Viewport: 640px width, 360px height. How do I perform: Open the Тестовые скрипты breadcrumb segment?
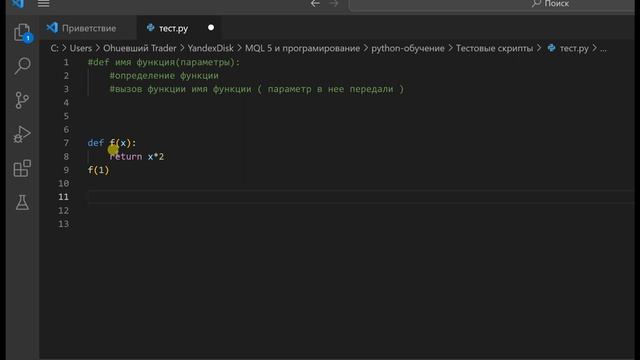[494, 48]
